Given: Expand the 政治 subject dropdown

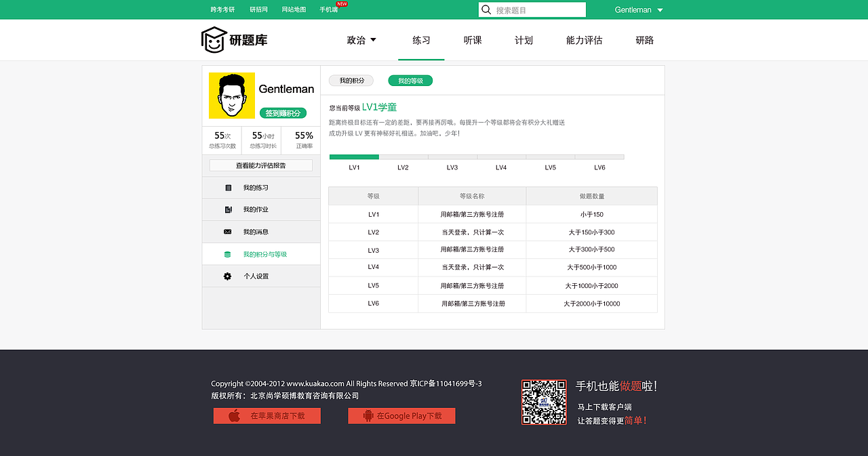Looking at the screenshot, I should [x=356, y=40].
